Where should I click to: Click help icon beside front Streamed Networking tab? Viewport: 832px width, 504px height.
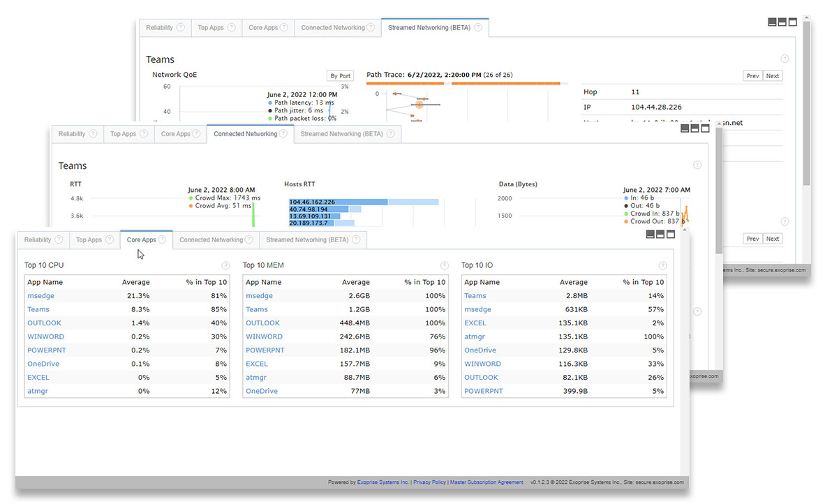click(x=356, y=239)
